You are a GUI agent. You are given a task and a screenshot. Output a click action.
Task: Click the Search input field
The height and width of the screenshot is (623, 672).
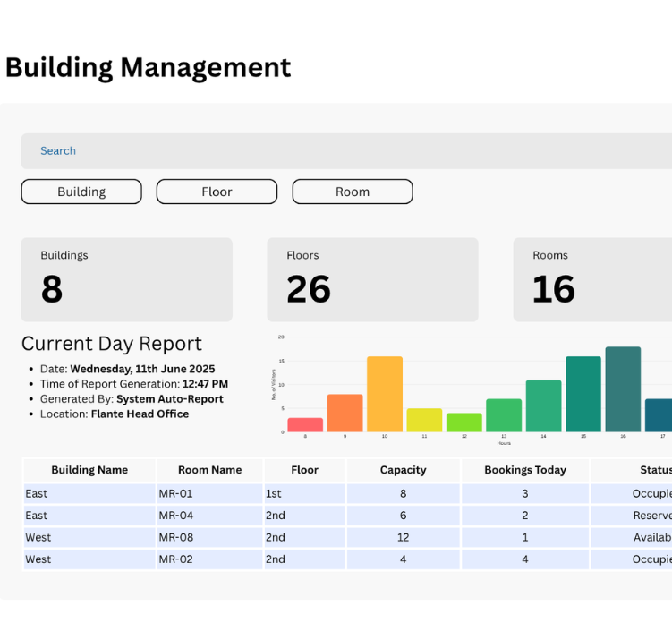click(346, 151)
